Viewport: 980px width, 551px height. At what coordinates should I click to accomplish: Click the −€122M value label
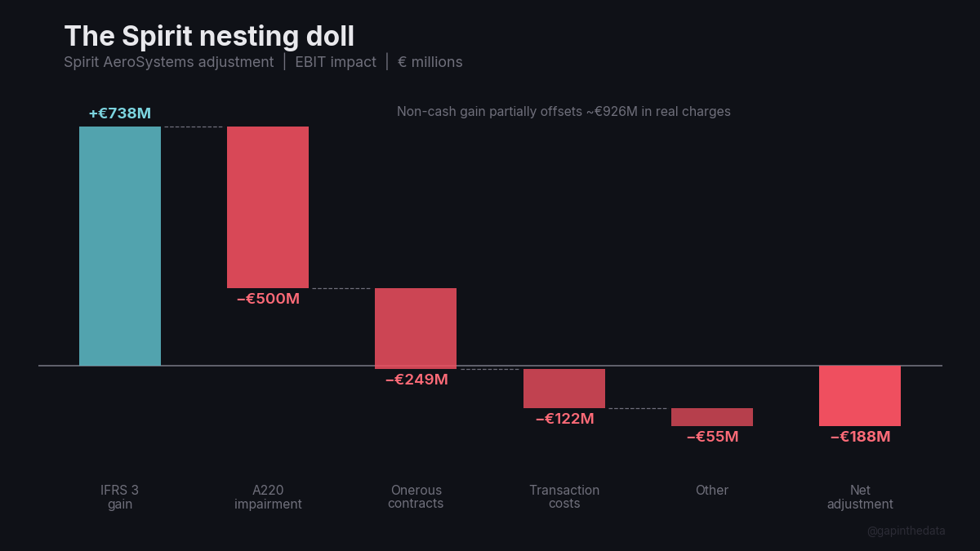tap(564, 419)
